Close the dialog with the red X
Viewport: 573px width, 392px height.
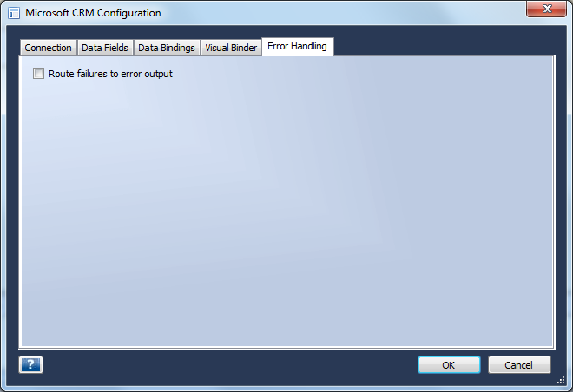pos(546,9)
